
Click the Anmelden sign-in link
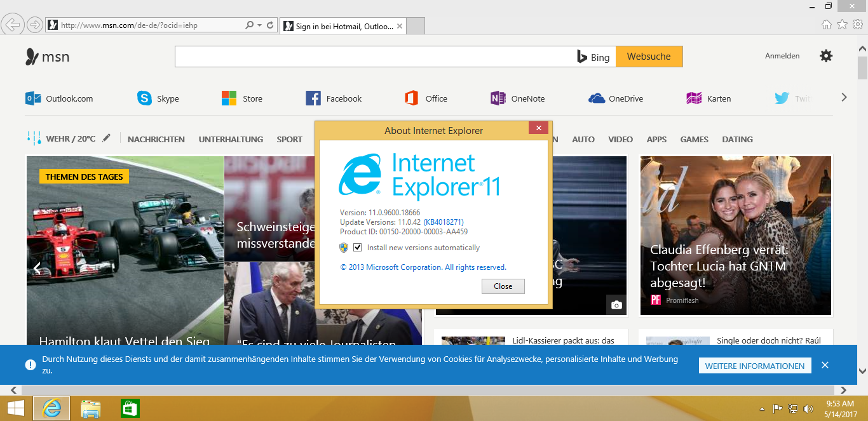point(782,56)
